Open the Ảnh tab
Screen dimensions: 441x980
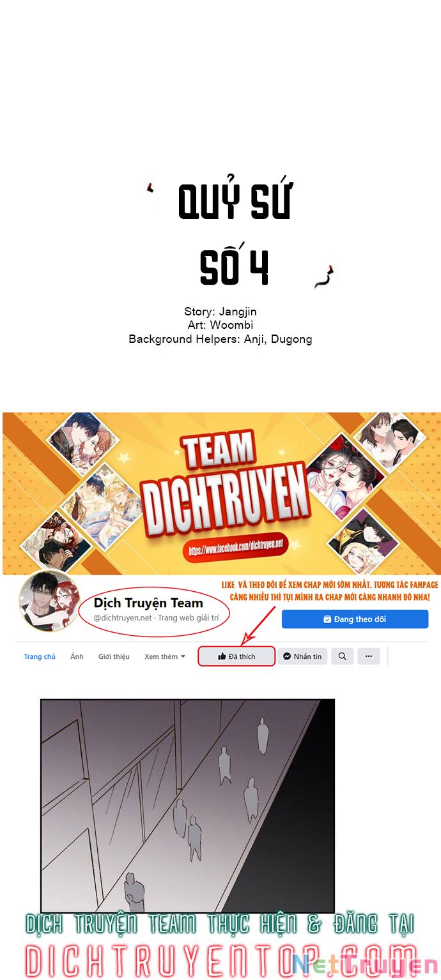[77, 656]
